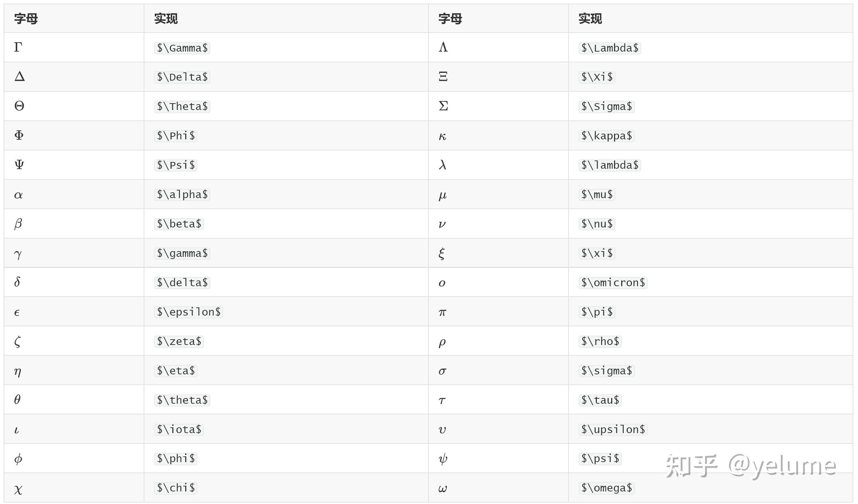Select the lowercase theta symbol
Viewport: 858px width, 504px height.
click(17, 400)
